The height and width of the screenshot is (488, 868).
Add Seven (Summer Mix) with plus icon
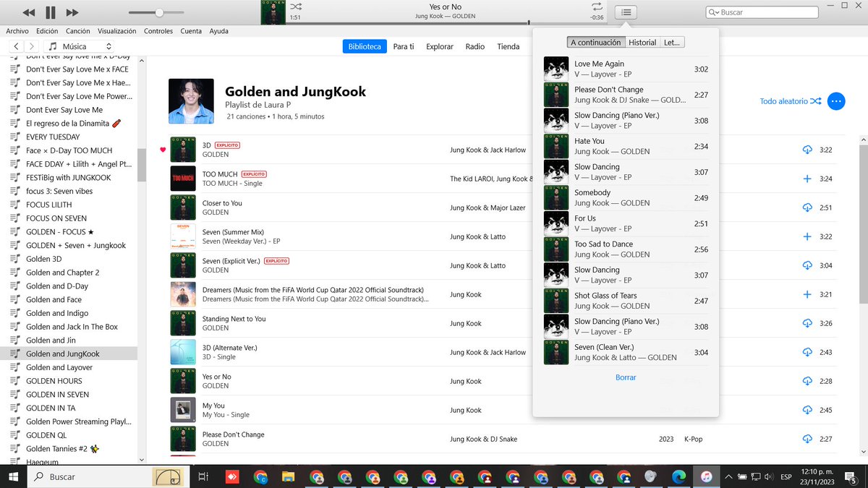[807, 236]
